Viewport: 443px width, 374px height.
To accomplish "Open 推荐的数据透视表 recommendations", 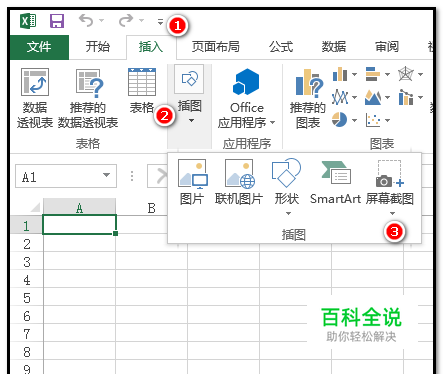I will click(x=88, y=99).
